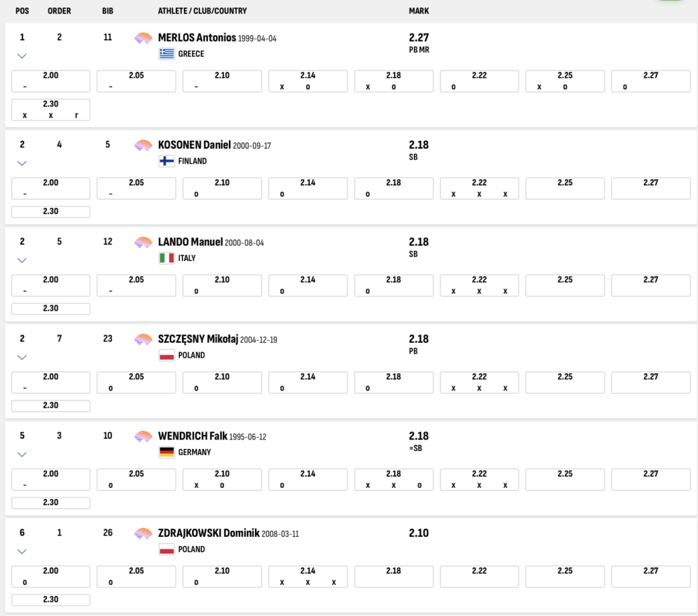Click the logo icon beside LANDO Manuel

tap(143, 243)
